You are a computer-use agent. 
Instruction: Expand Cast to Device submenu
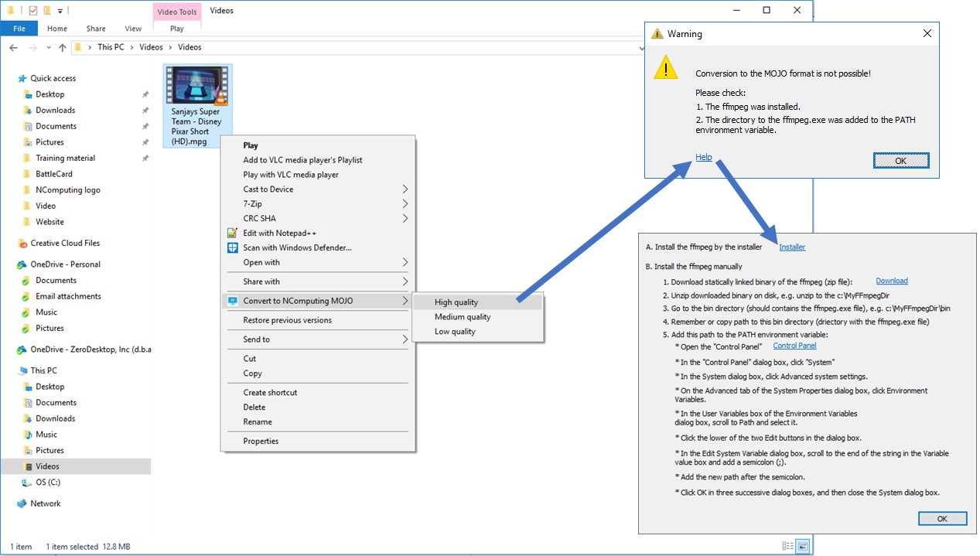coord(318,189)
